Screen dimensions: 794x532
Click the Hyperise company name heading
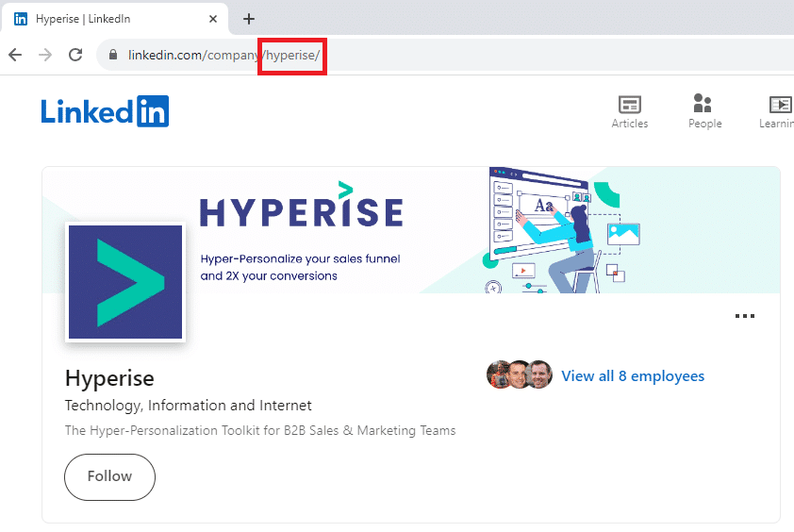pyautogui.click(x=109, y=378)
